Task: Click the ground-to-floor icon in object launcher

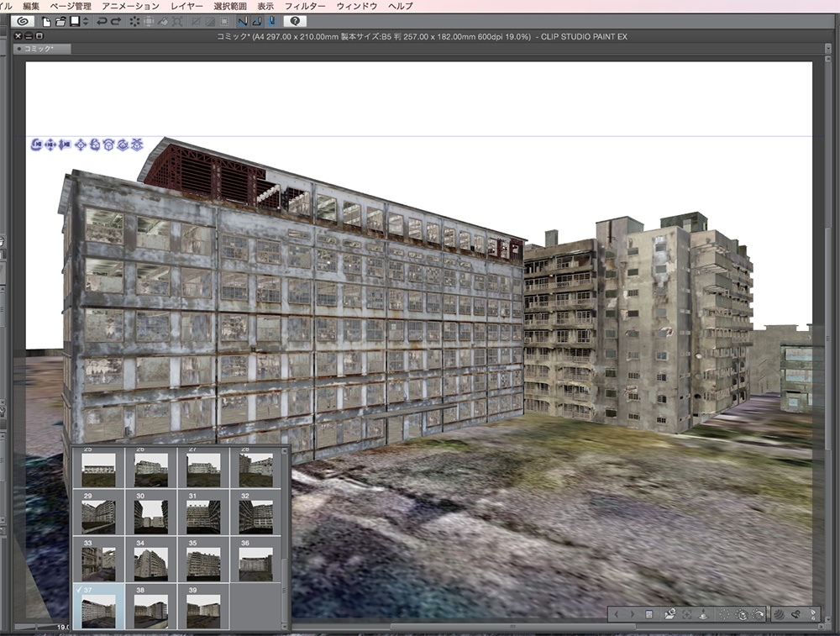Action: [x=704, y=615]
